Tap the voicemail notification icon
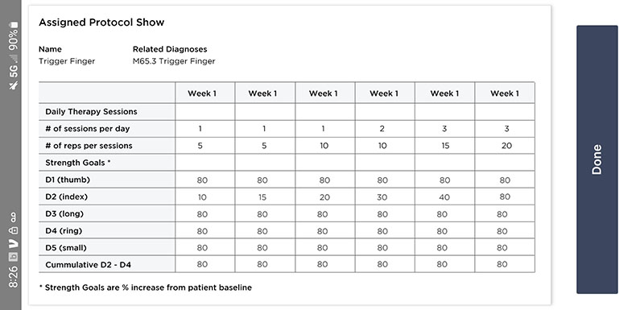Screen dimensions: 644x310 click(14, 217)
